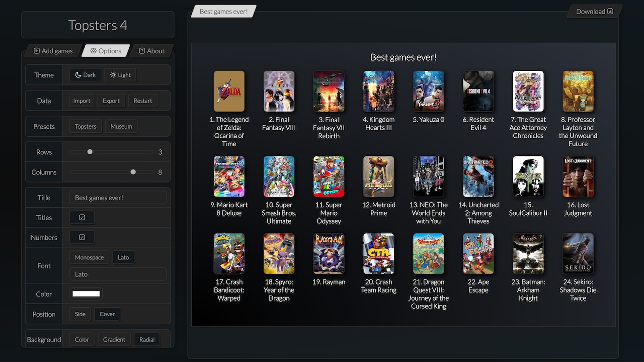Apply the Museum preset
This screenshot has width=644, height=362.
coord(121,126)
